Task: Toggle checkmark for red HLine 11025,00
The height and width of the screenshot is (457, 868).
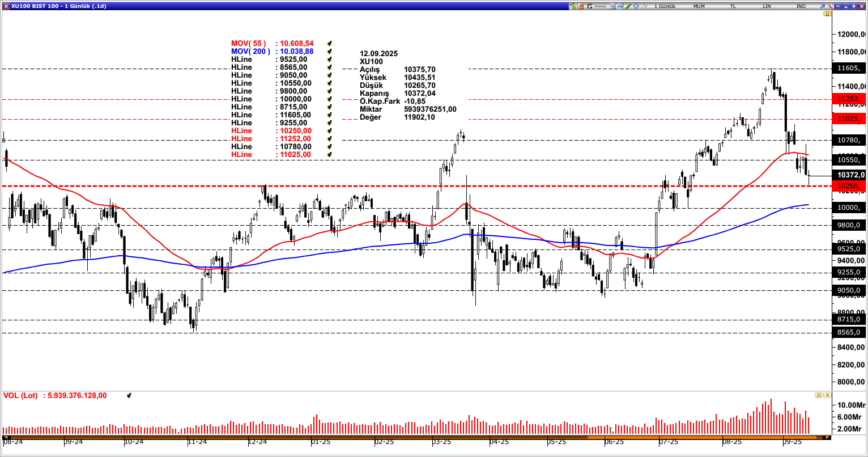Action: click(x=329, y=155)
